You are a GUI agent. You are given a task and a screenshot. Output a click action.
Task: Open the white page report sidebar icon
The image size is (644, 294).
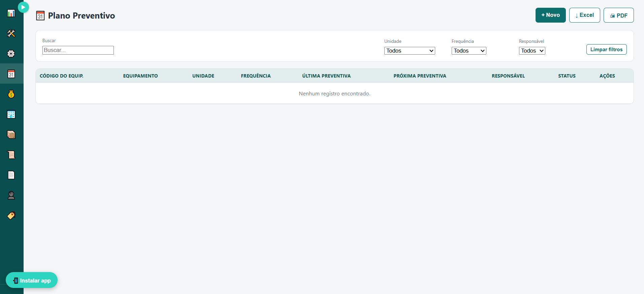click(11, 175)
